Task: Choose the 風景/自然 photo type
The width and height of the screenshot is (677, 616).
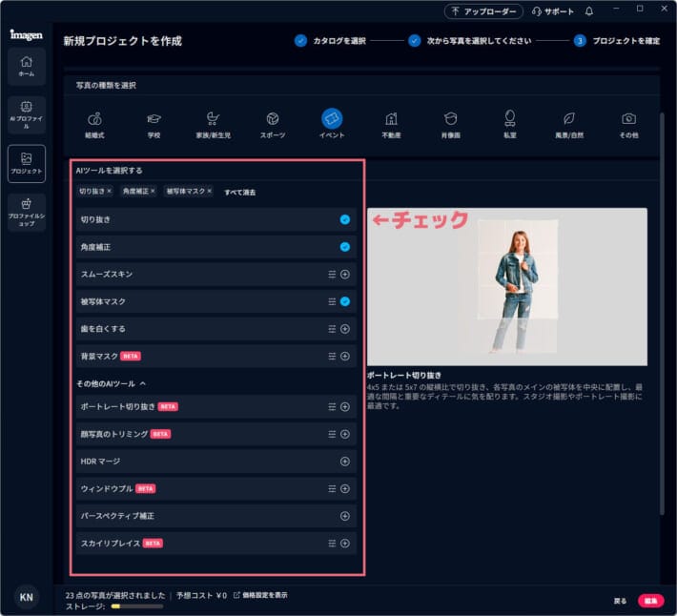Action: 569,125
